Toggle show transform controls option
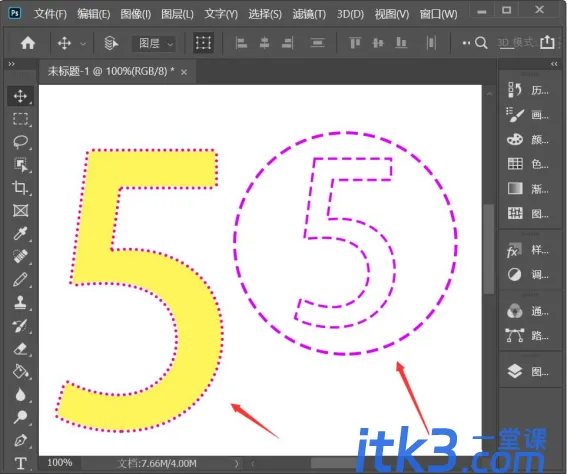This screenshot has width=567, height=474. 203,43
